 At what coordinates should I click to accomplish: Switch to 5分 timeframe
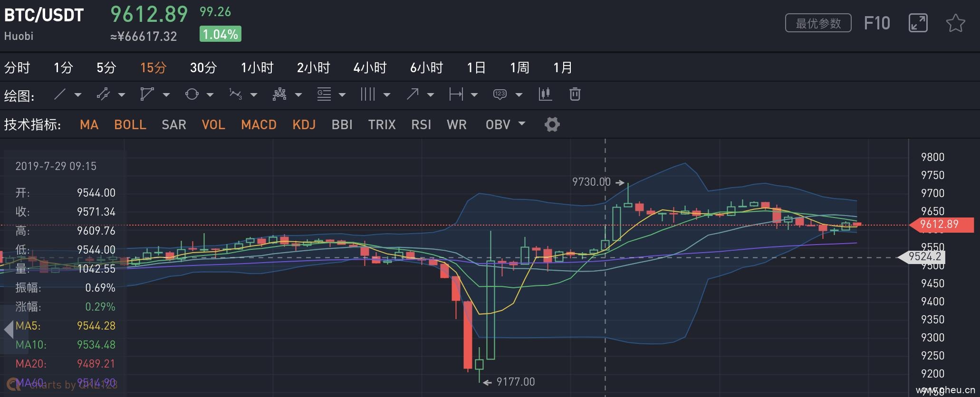(106, 67)
